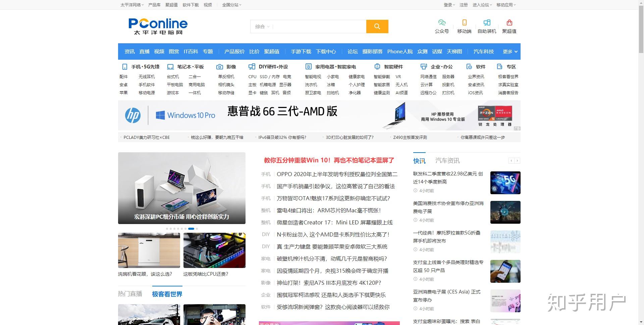Open the 综合 search category dropdown

pos(262,26)
